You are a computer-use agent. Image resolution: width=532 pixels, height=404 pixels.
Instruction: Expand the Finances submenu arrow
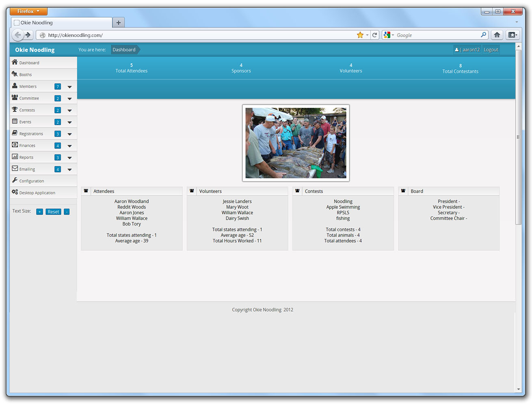[x=69, y=146]
